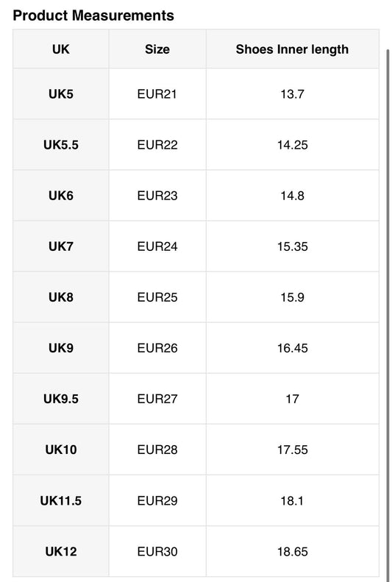Click the Product Measurements heading
This screenshot has height=582, width=392.
coord(93,15)
